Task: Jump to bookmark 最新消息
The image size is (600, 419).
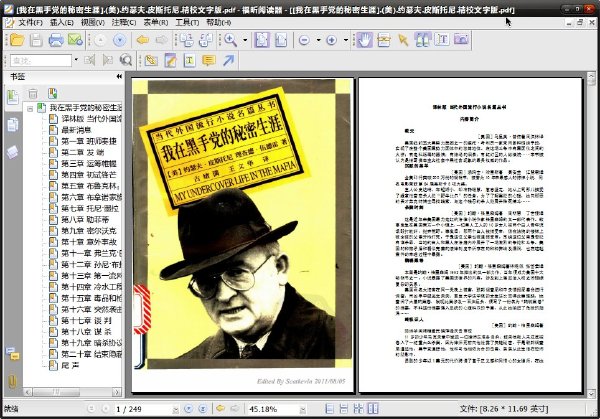Action: point(77,130)
